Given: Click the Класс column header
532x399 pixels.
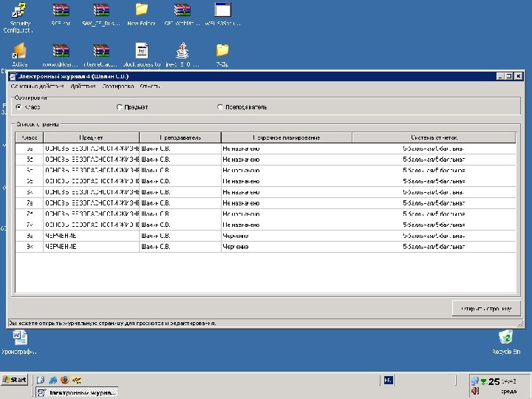Looking at the screenshot, I should 29,137.
